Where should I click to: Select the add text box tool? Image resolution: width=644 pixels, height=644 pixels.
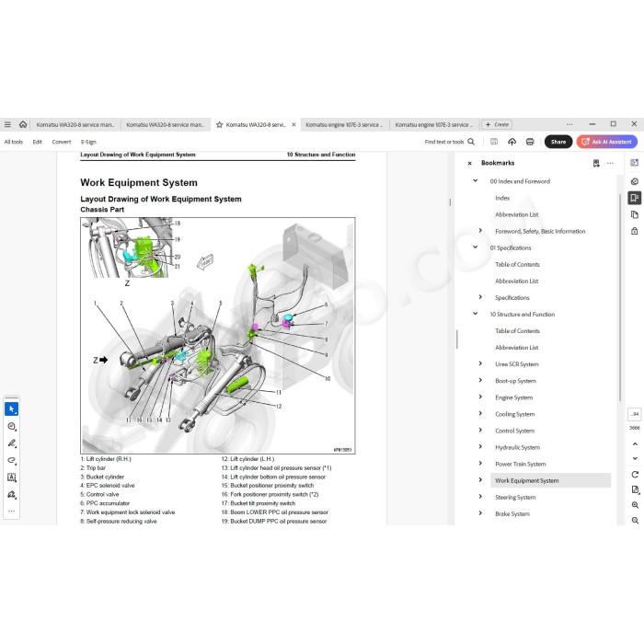pos(11,477)
